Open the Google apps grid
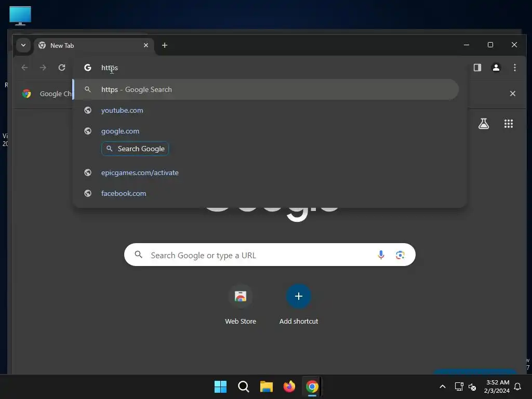 tap(508, 124)
